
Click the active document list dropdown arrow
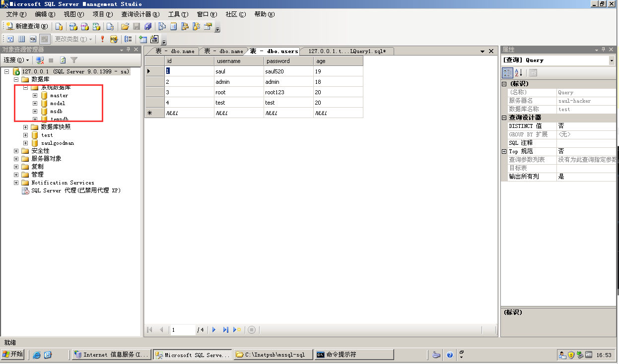point(482,51)
